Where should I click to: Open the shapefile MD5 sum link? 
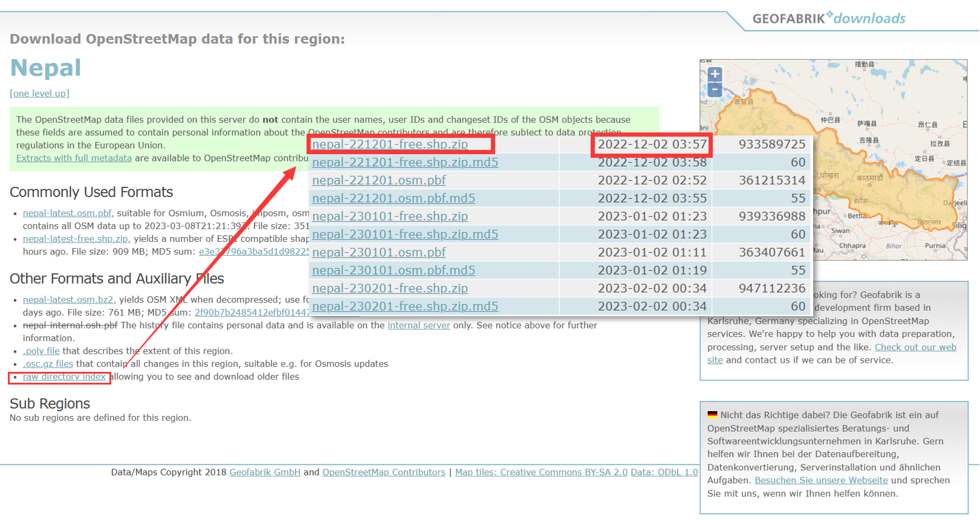pos(254,252)
